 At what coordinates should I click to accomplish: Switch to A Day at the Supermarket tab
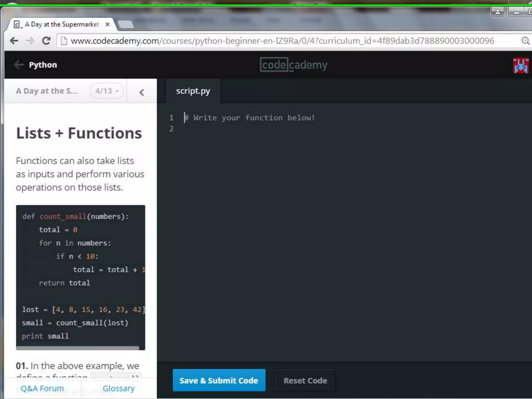pyautogui.click(x=62, y=24)
